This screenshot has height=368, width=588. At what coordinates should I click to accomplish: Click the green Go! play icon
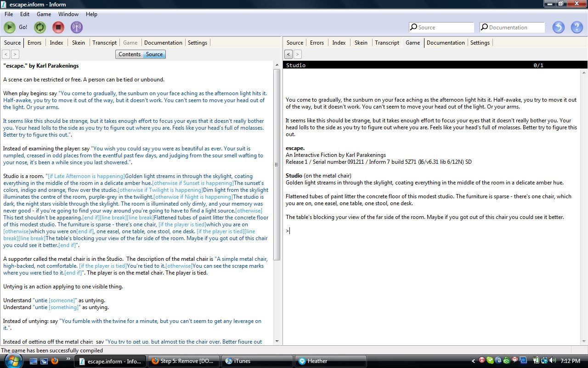pyautogui.click(x=9, y=27)
